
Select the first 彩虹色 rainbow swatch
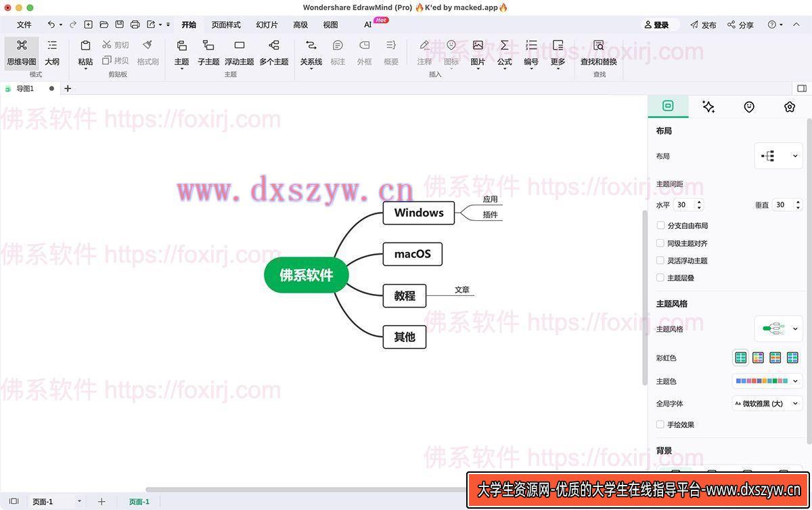741,358
